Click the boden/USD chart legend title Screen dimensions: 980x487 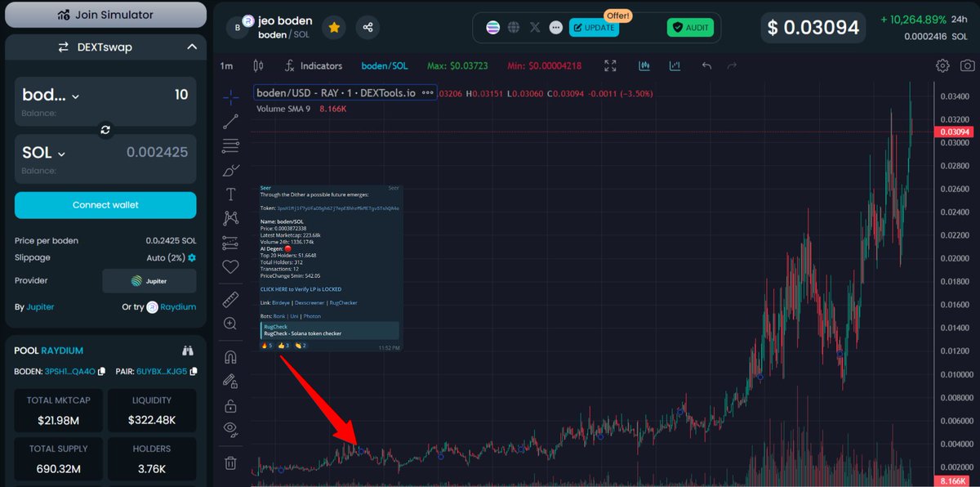336,93
